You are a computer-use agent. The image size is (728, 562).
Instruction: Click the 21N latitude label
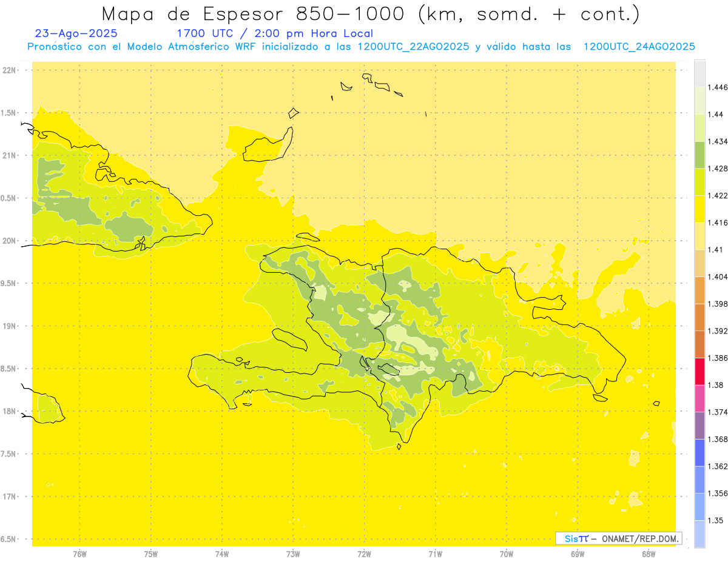point(9,155)
